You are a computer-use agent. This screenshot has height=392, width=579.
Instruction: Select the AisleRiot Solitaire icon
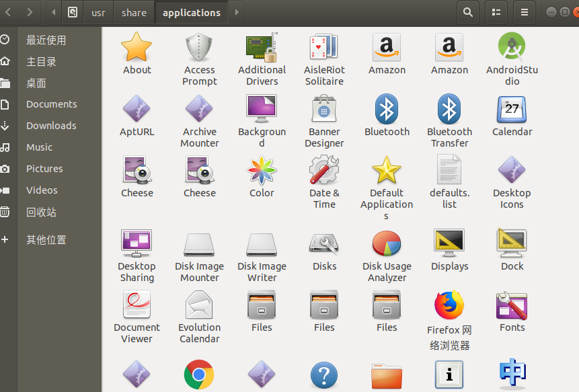[324, 48]
